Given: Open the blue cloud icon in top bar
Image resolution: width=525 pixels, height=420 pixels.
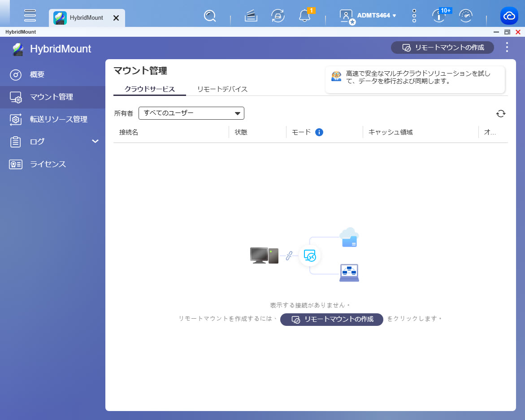Looking at the screenshot, I should (x=509, y=16).
